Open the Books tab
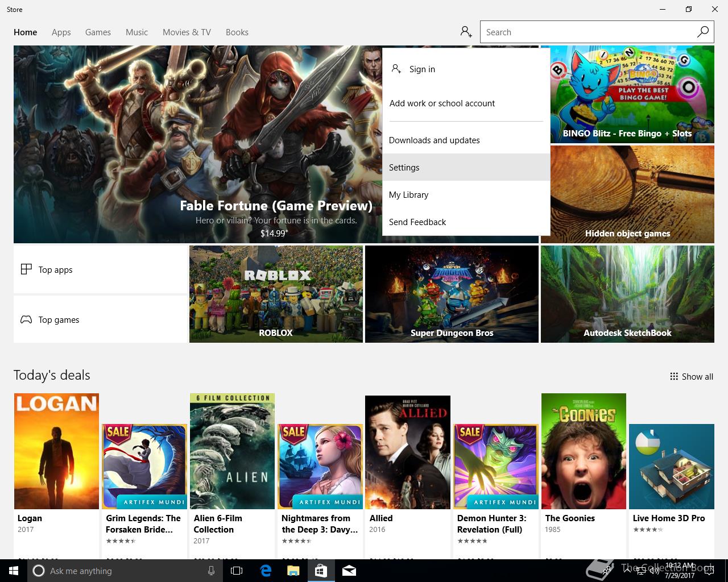Screen dimensions: 728x582 coord(237,32)
